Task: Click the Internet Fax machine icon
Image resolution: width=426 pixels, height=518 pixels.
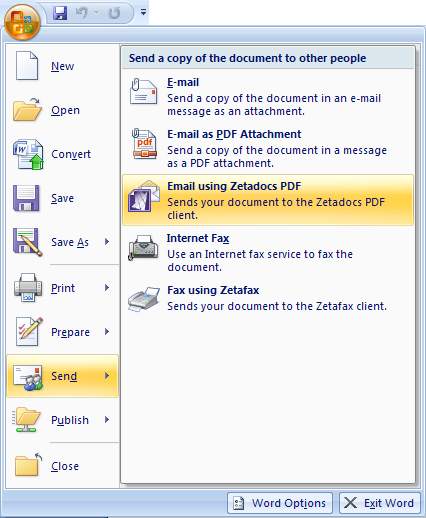Action: 143,247
